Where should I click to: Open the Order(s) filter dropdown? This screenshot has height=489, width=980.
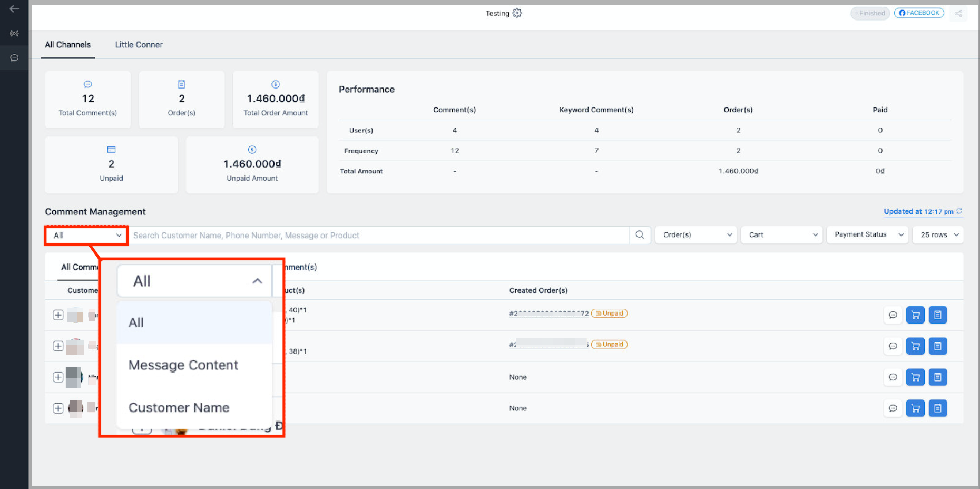[x=697, y=235]
